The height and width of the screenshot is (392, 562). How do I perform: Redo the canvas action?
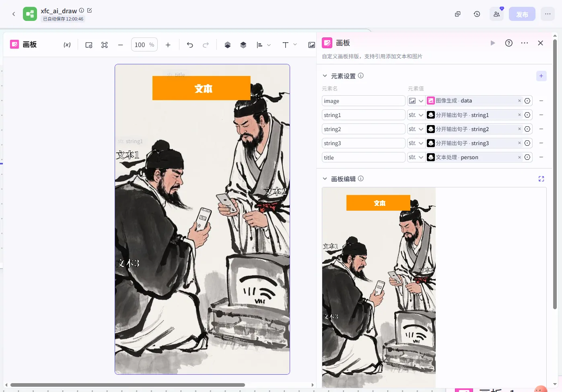pos(206,45)
